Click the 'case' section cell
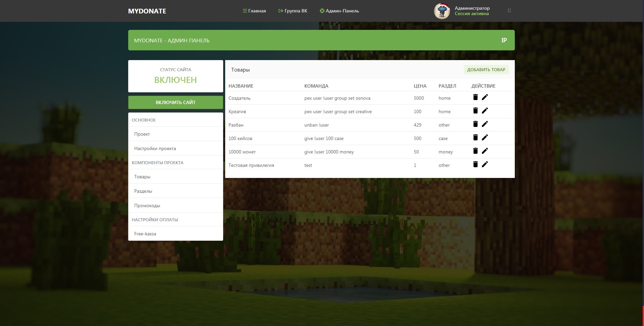This screenshot has width=644, height=326. (443, 138)
